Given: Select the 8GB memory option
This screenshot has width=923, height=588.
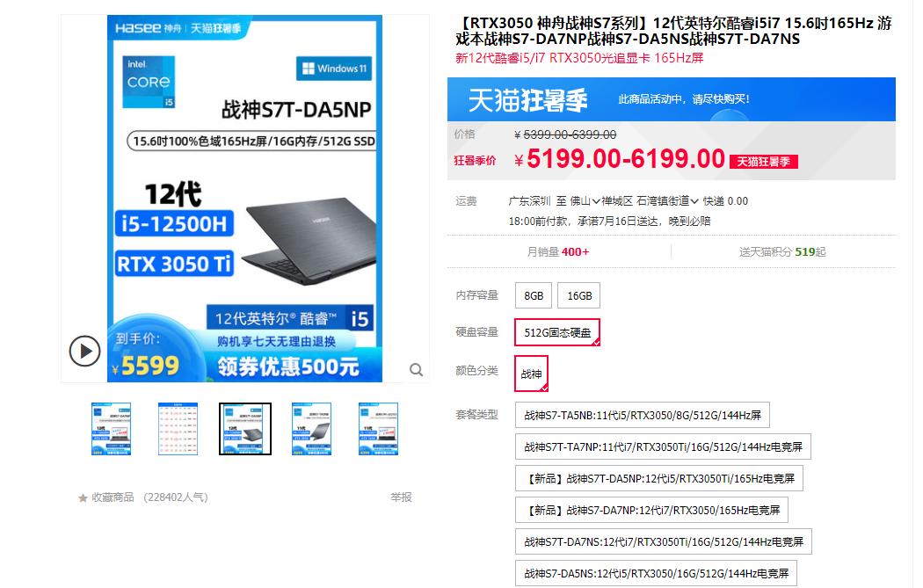Looking at the screenshot, I should (534, 295).
